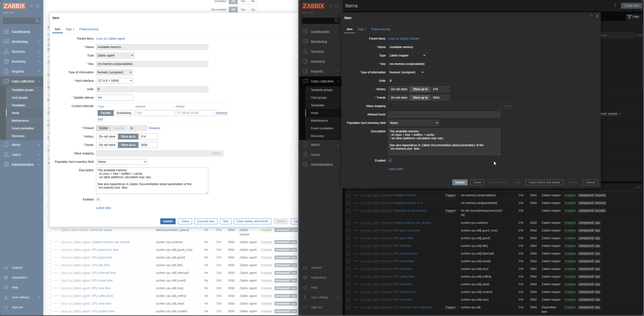This screenshot has width=644, height=316.
Task: Click Users icon in light theme sidebar
Action: point(6,155)
